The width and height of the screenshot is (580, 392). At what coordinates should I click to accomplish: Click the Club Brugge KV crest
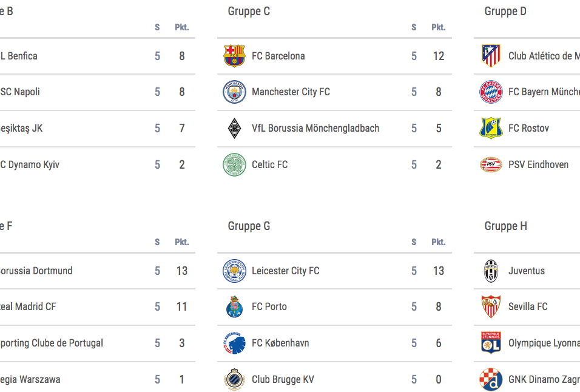(x=234, y=379)
